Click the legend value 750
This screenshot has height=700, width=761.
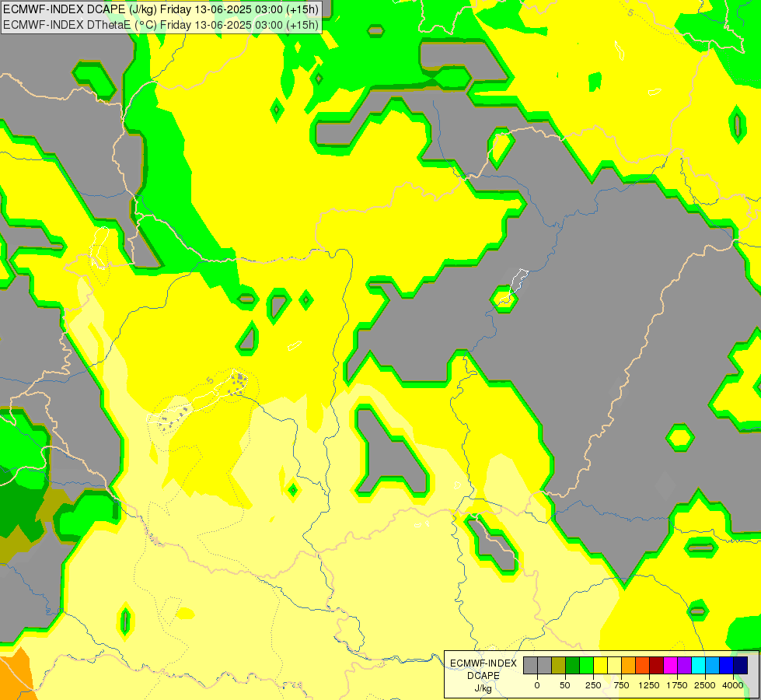[621, 685]
